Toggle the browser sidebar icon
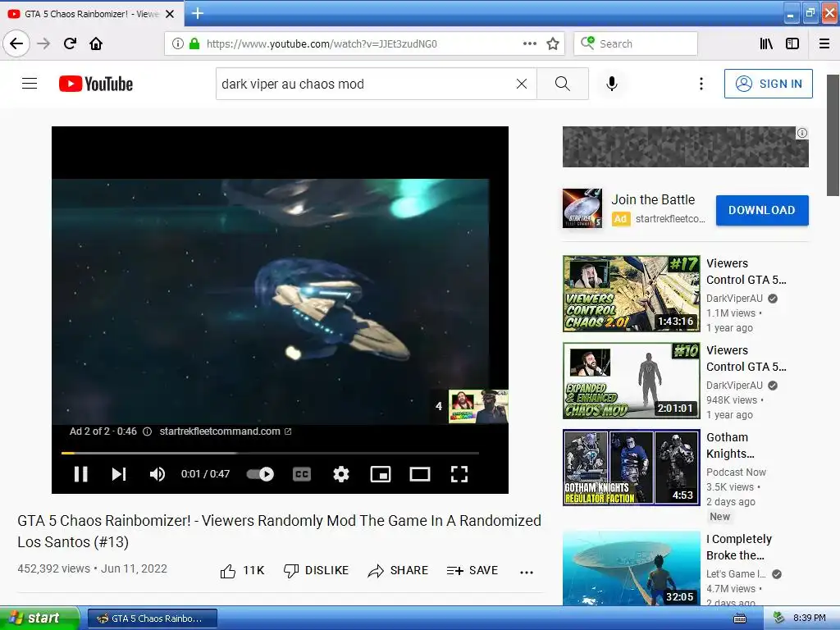The width and height of the screenshot is (840, 630). (x=792, y=43)
